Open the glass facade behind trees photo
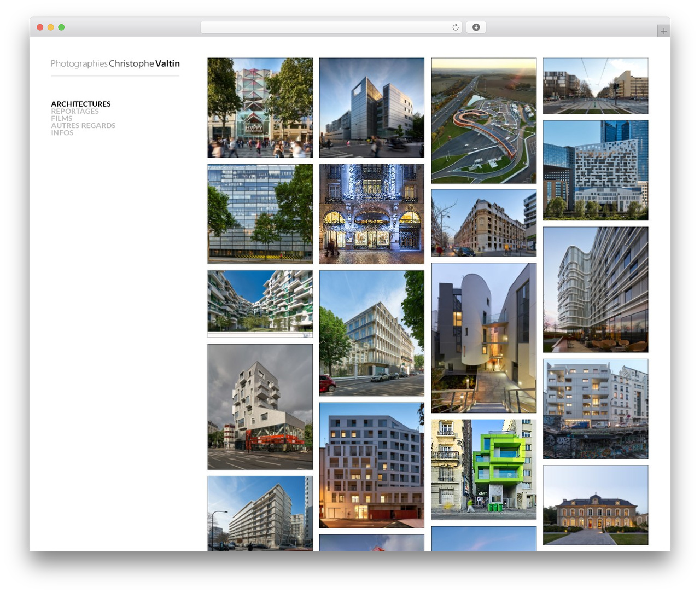The width and height of the screenshot is (700, 593). pos(260,214)
